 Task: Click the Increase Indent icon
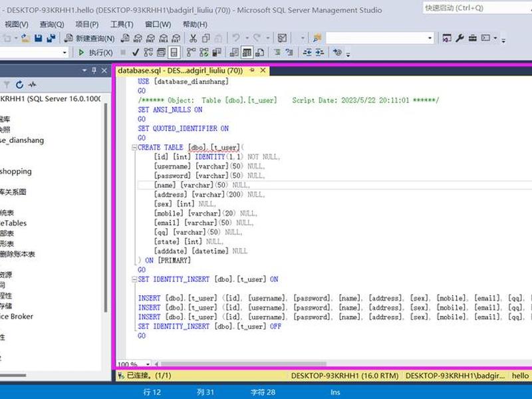pos(320,53)
